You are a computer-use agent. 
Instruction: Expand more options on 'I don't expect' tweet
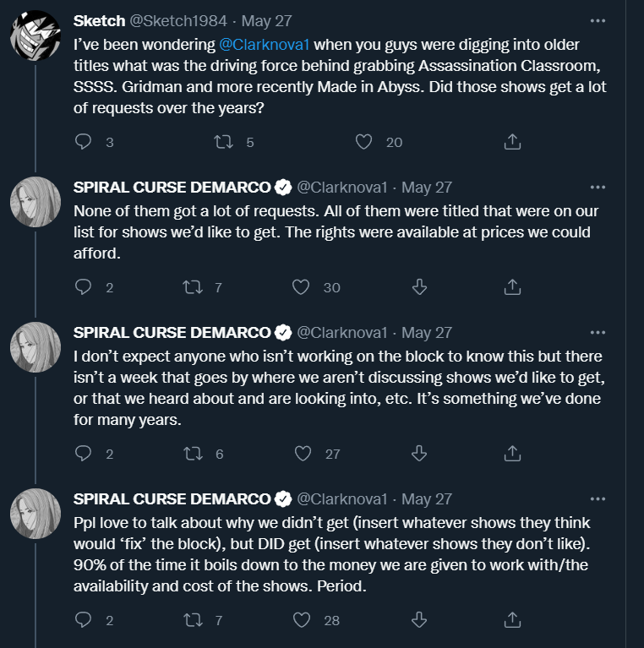[598, 332]
